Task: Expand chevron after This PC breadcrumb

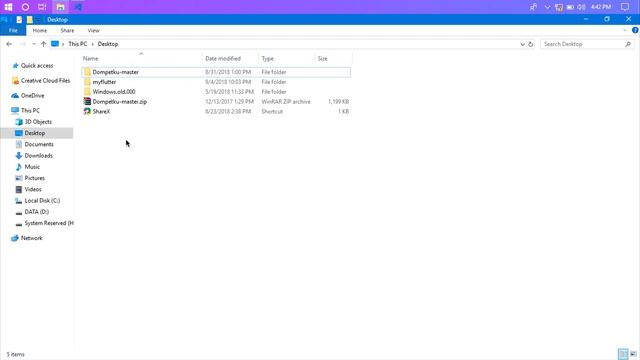Action: 93,44
